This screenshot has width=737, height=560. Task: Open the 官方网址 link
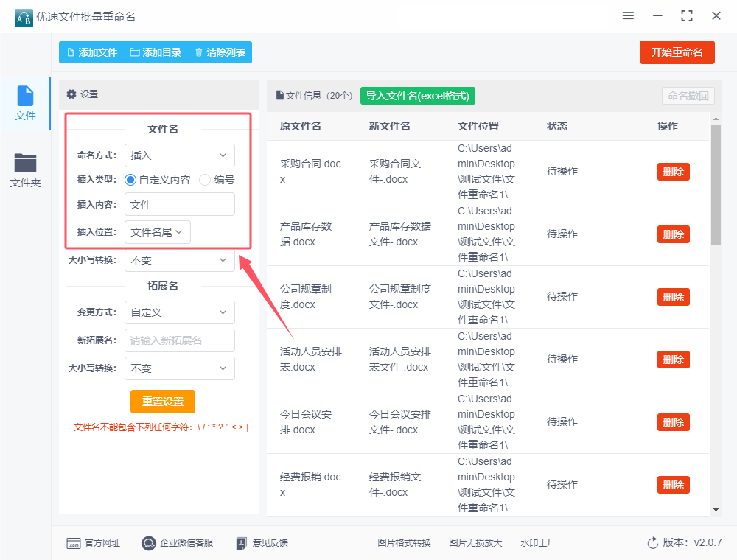tap(93, 543)
